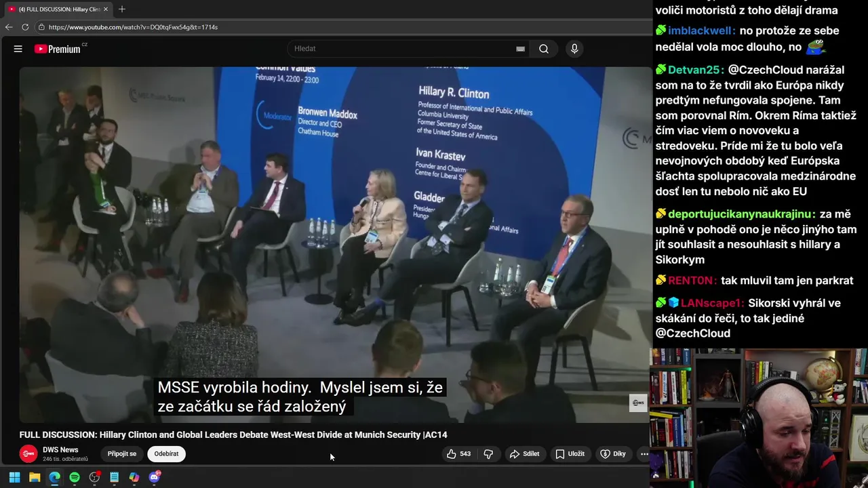This screenshot has width=868, height=488.
Task: Save video with Uložit button
Action: 570,454
